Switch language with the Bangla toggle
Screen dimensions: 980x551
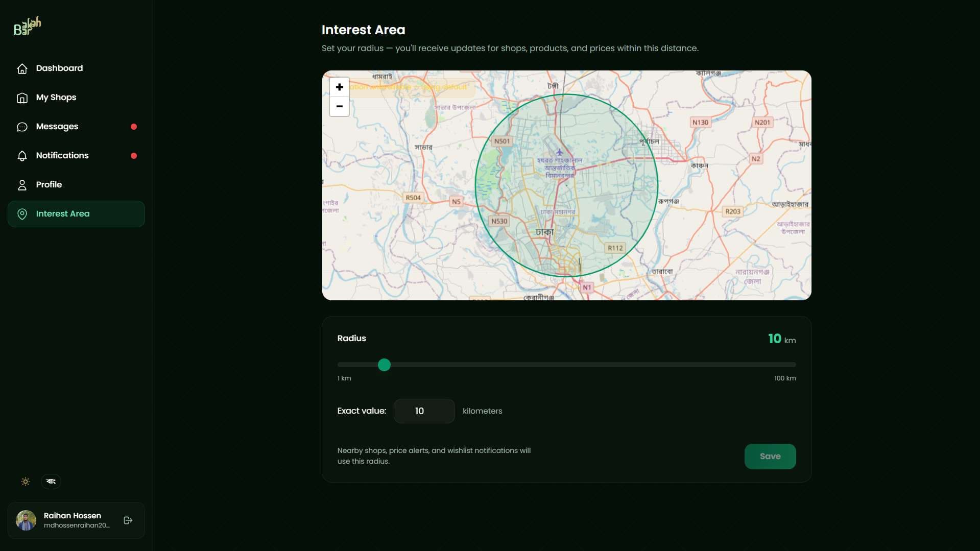(51, 482)
